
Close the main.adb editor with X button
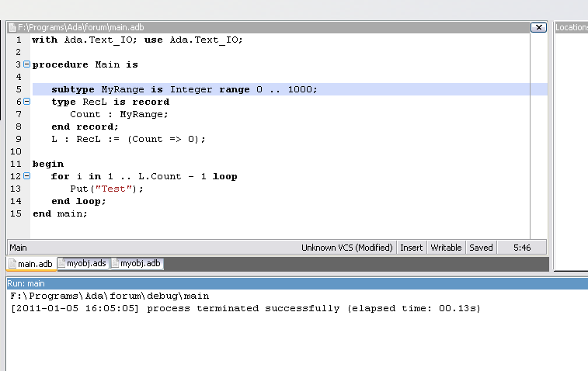coord(538,27)
